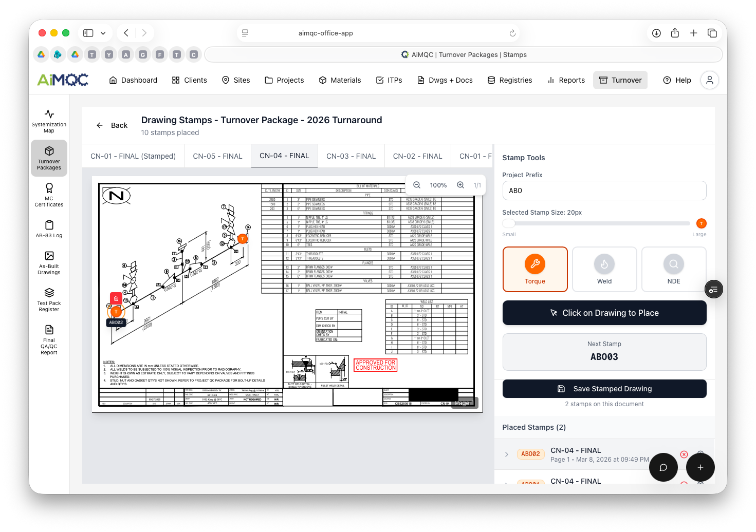Click Save Stamped Drawing
The width and height of the screenshot is (756, 532).
click(x=604, y=389)
